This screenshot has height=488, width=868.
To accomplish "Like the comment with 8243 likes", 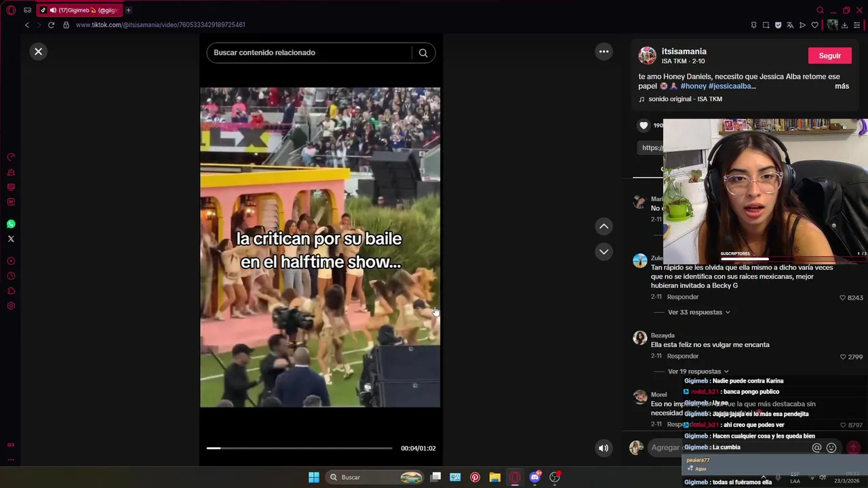I will click(843, 298).
